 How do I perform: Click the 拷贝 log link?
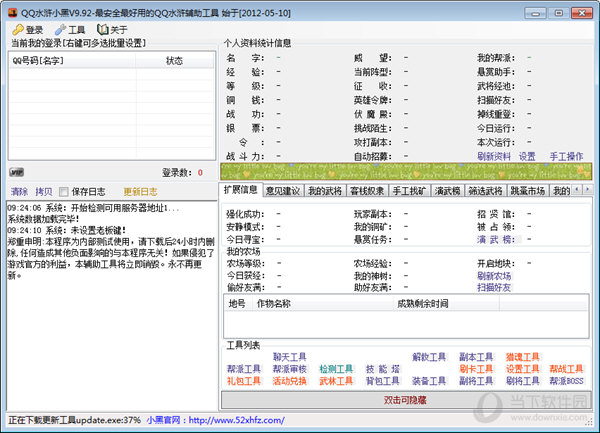(x=44, y=191)
